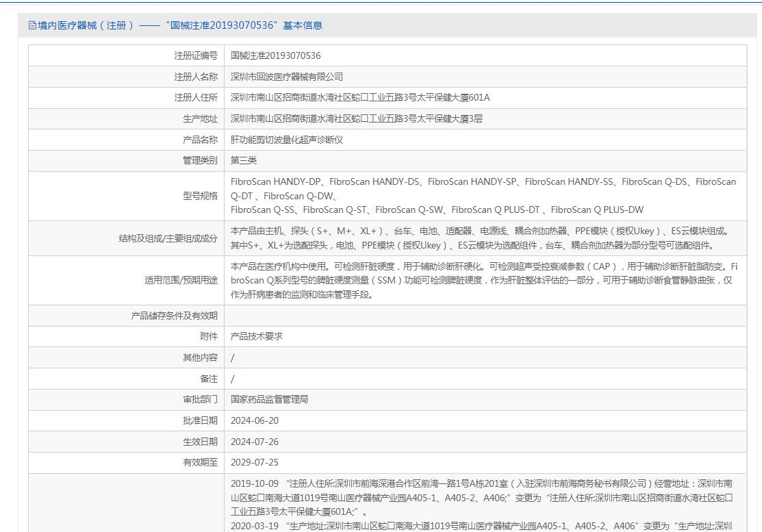This screenshot has width=762, height=532.
Task: Click the management category value 第三类
Action: tap(244, 160)
